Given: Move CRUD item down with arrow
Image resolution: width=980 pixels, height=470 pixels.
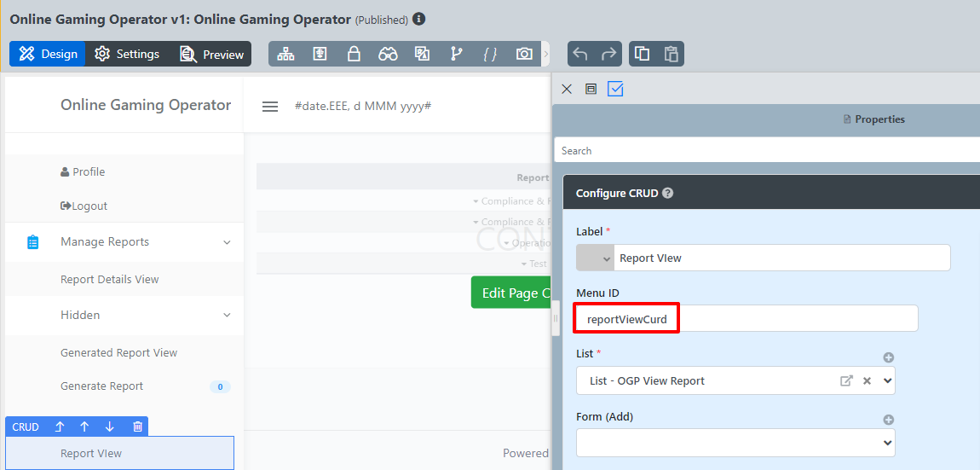Looking at the screenshot, I should coord(110,427).
